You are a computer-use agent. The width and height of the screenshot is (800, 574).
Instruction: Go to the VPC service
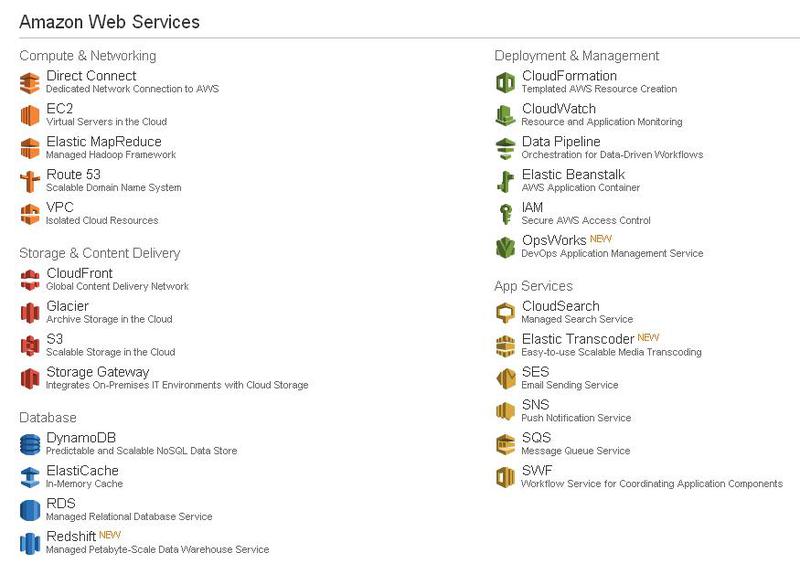[x=60, y=208]
